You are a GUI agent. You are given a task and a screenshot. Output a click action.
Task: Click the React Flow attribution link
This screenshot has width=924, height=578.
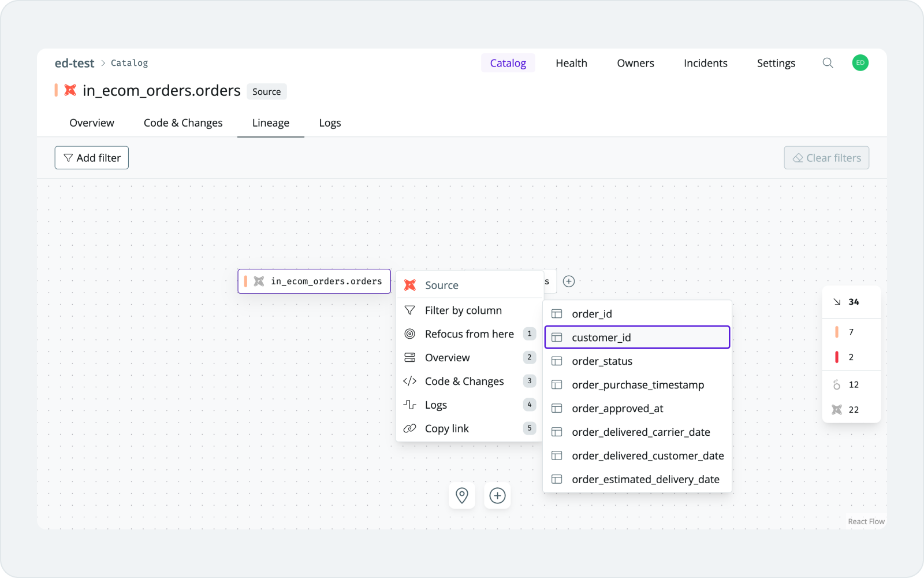pyautogui.click(x=866, y=521)
